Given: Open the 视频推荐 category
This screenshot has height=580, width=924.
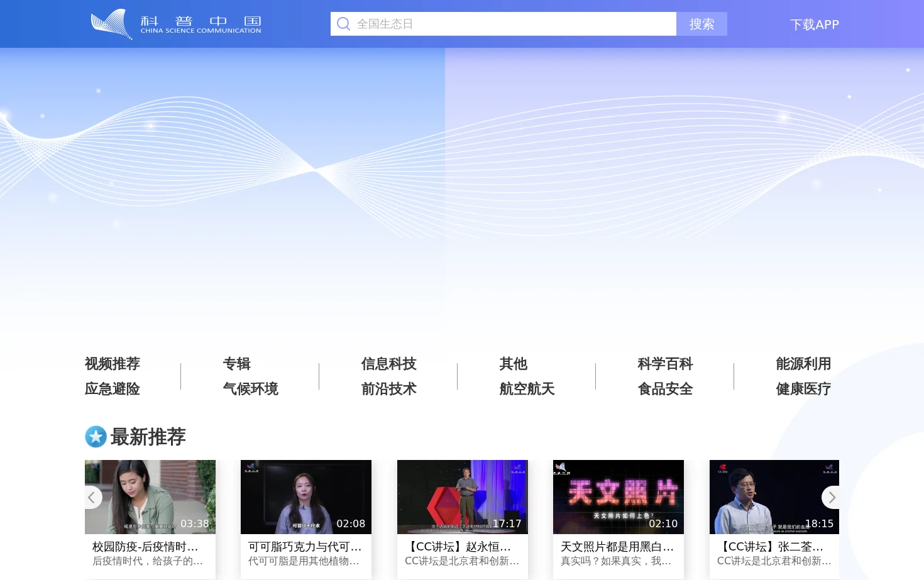Looking at the screenshot, I should click(113, 364).
